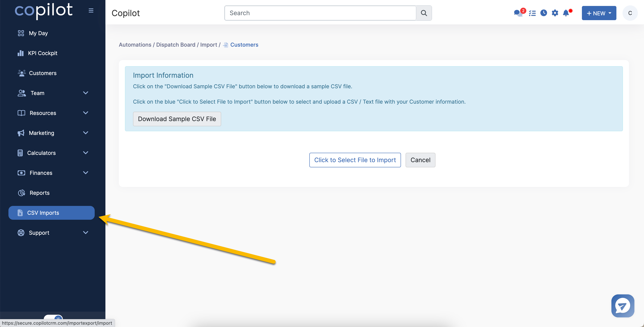
Task: Click the My Day grid icon
Action: point(21,33)
